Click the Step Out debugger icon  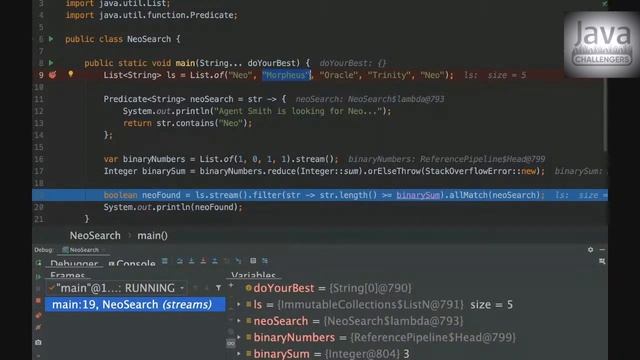pos(215,261)
